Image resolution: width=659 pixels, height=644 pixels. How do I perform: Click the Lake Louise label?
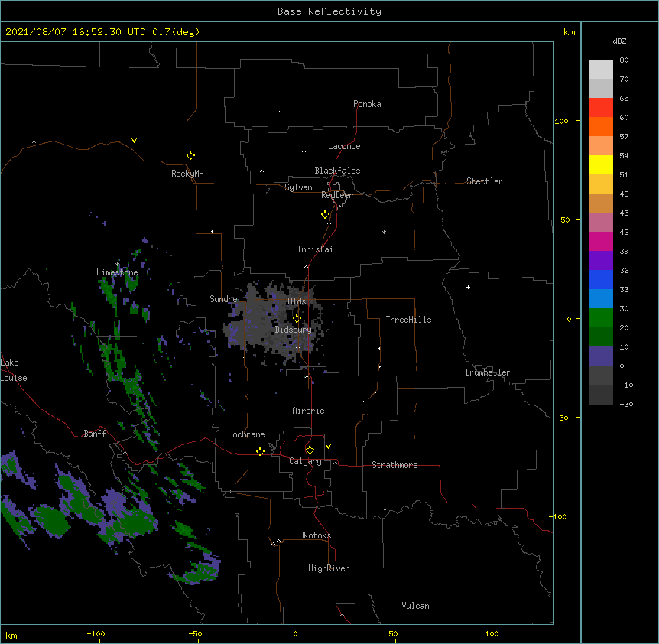14,370
